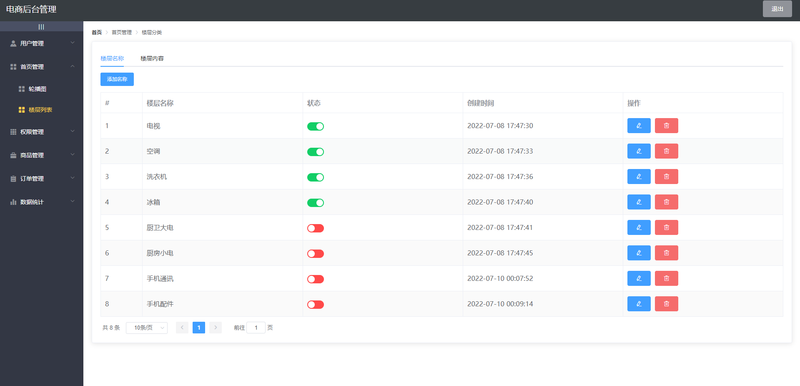Expand 权限管理 menu chevron
The image size is (800, 386).
coord(72,131)
